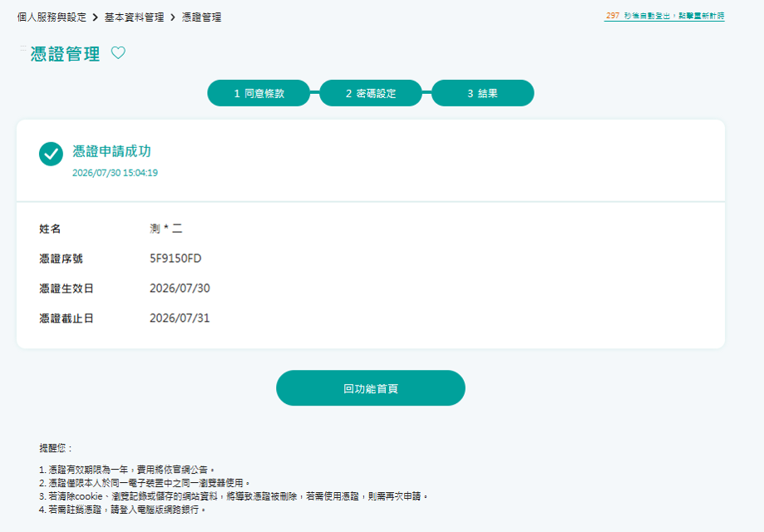Add 憑證管理 to favorites via heart icon

(118, 52)
